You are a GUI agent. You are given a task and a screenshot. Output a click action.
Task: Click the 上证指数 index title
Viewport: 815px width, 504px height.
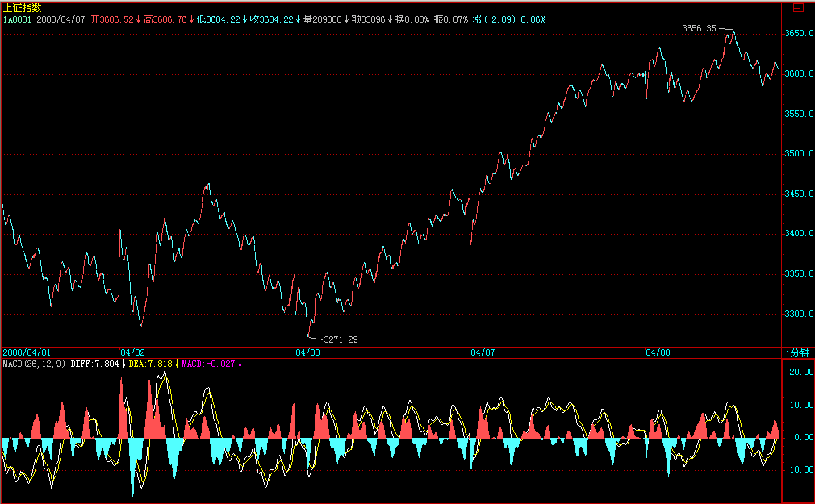22,7
